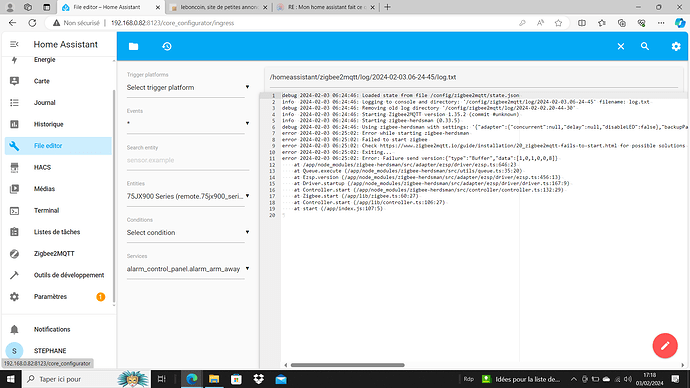Expand the Entities 75JX900 Series dropdown
This screenshot has width=690, height=388.
point(188,196)
